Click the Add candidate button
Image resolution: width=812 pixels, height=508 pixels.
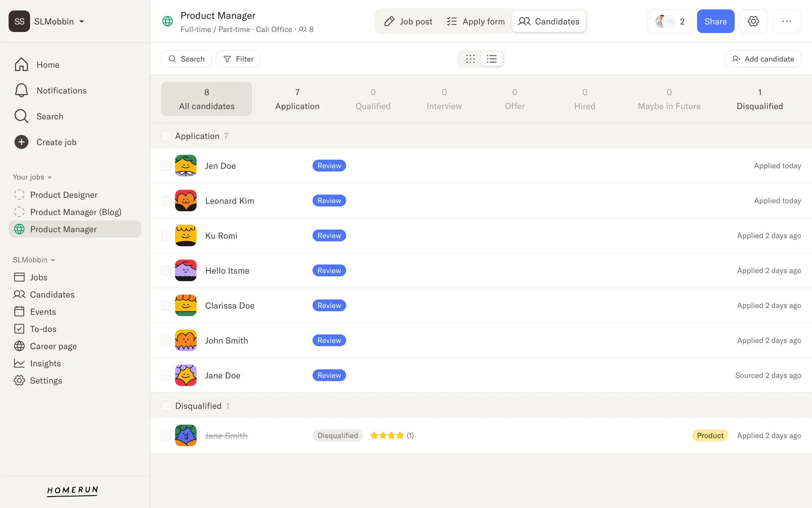(x=763, y=59)
